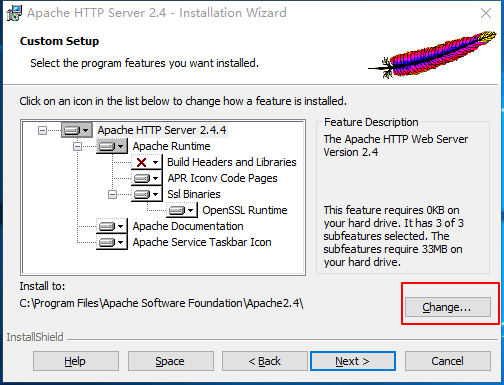Click the Apache feather logo
The width and height of the screenshot is (504, 385).
[432, 54]
